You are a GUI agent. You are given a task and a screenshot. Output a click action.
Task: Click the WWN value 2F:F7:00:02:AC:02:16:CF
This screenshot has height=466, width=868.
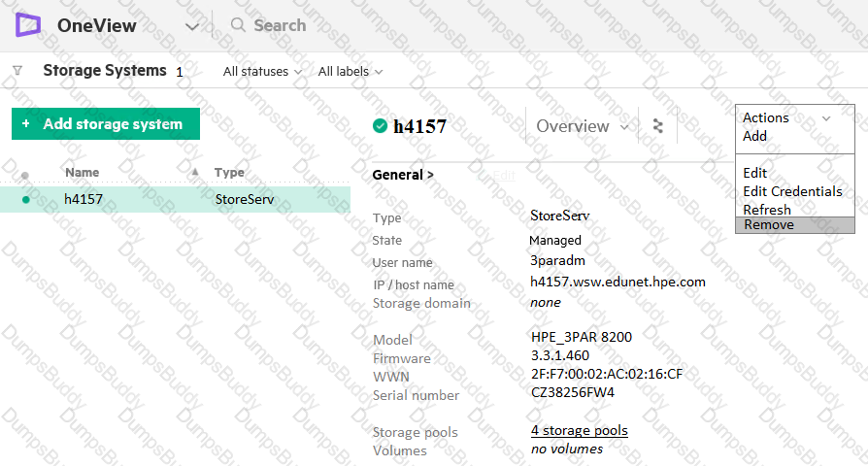607,374
